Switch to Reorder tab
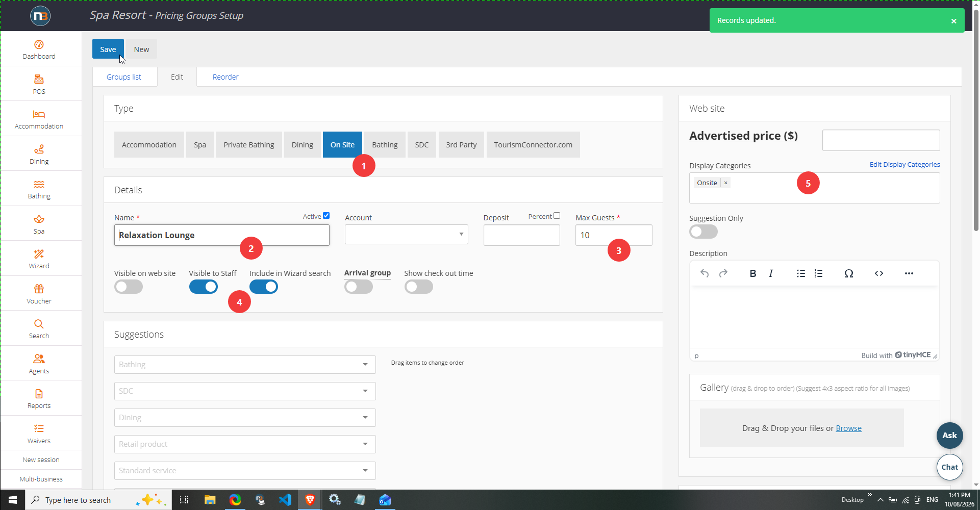 (225, 77)
